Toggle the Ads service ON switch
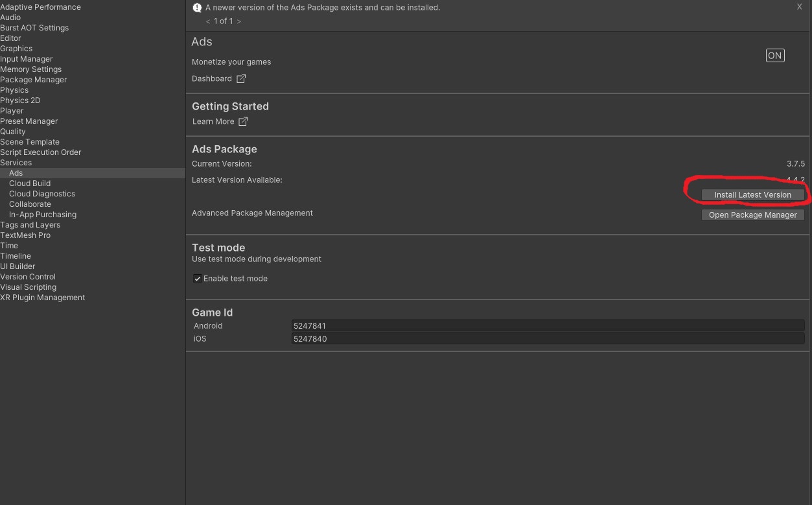Image resolution: width=812 pixels, height=505 pixels. coord(775,56)
